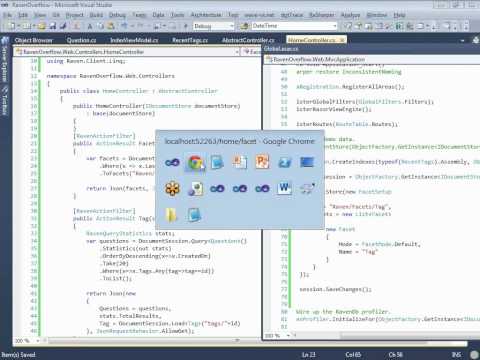Select the blue icon beside the folder in switcher
Image resolution: width=480 pixels, height=360 pixels.
tap(194, 215)
